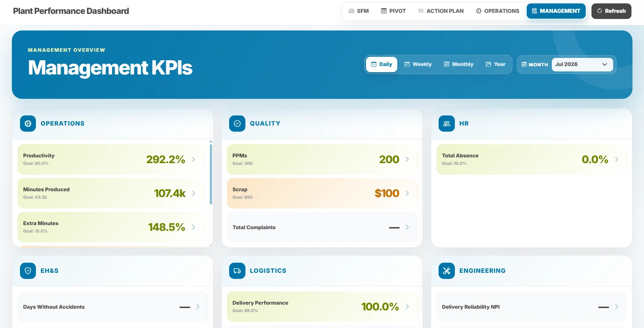Expand the Total Absence row chevron

[617, 159]
